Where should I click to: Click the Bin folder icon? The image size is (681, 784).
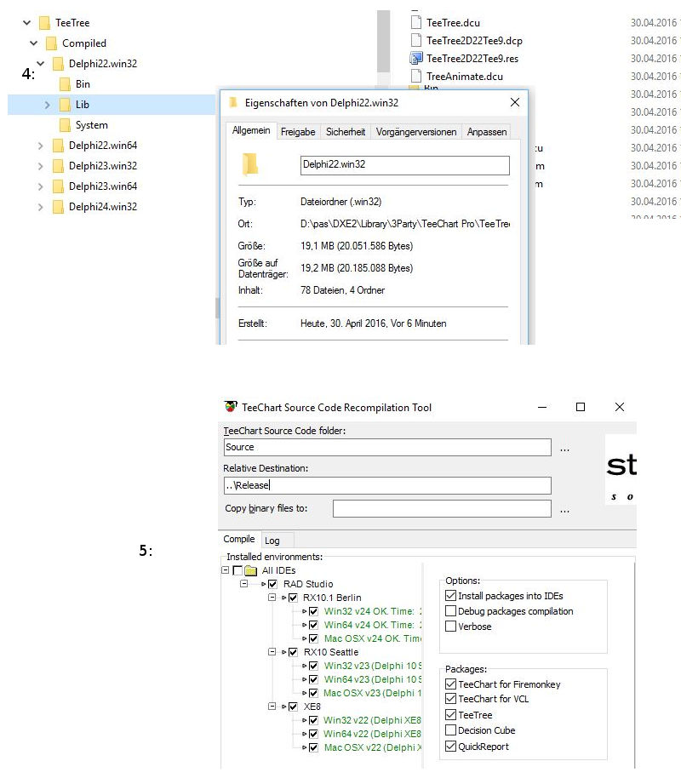click(x=65, y=84)
